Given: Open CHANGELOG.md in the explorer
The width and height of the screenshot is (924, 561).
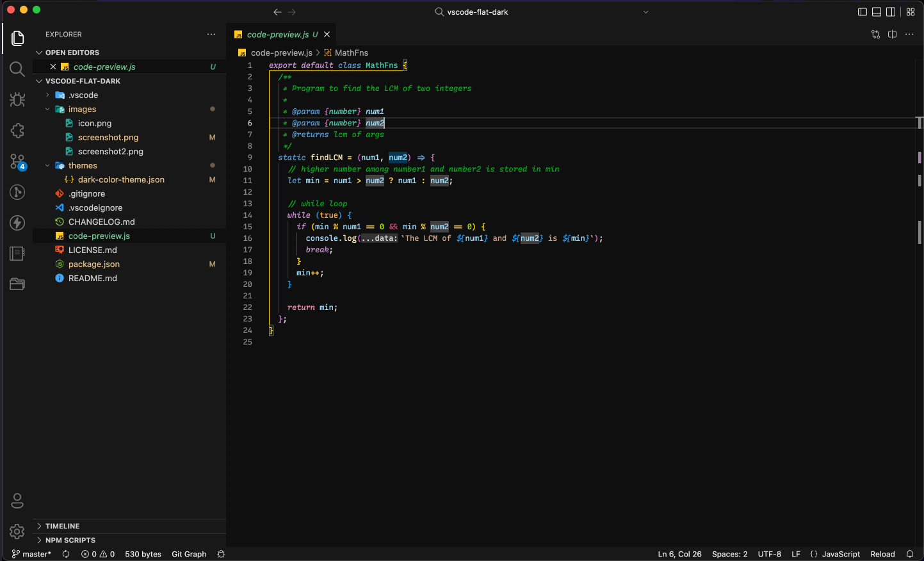Looking at the screenshot, I should [x=129, y=222].
